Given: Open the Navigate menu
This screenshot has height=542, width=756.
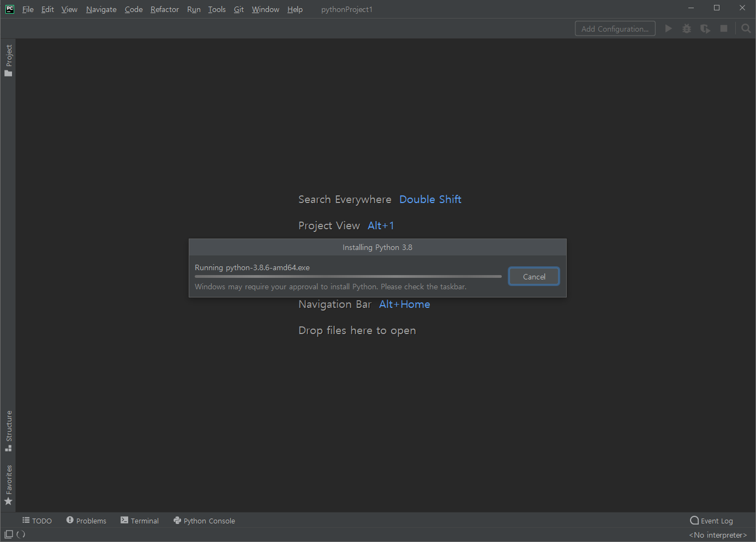Looking at the screenshot, I should tap(101, 9).
